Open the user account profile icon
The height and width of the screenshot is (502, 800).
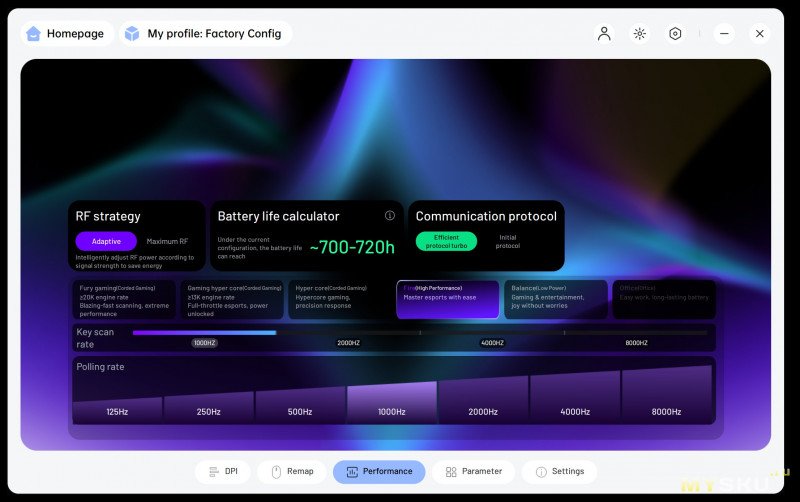(604, 33)
